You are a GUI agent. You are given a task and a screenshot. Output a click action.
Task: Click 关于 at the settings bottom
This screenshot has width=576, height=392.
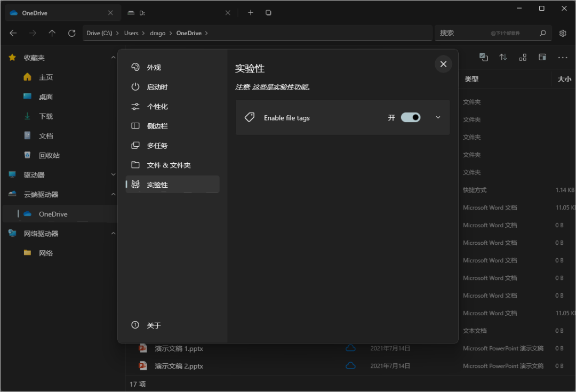pyautogui.click(x=154, y=325)
